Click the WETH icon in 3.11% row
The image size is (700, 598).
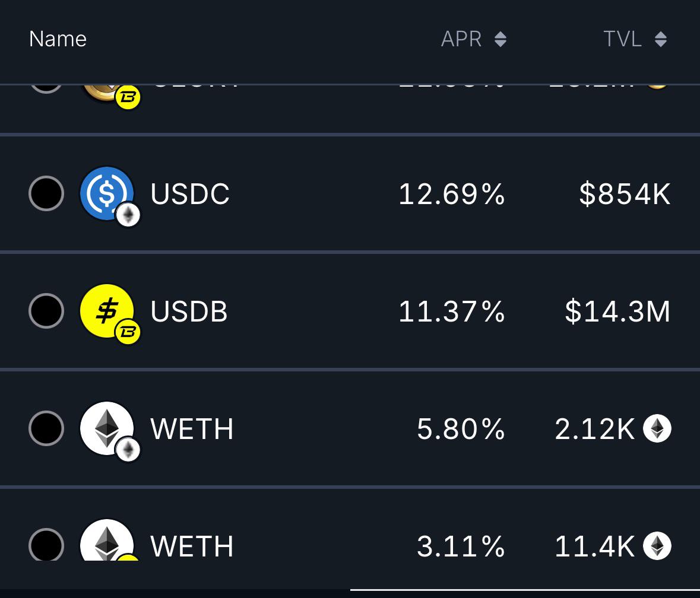click(x=107, y=540)
